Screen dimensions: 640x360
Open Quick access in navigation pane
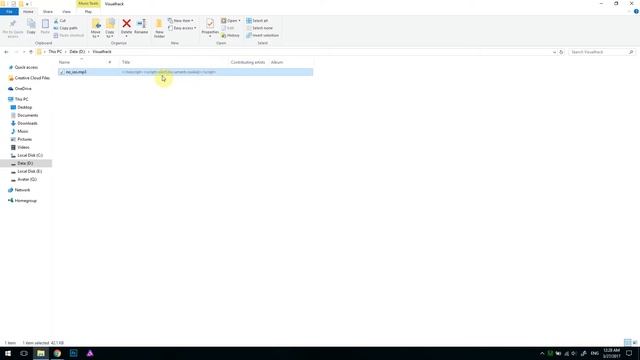tap(26, 67)
